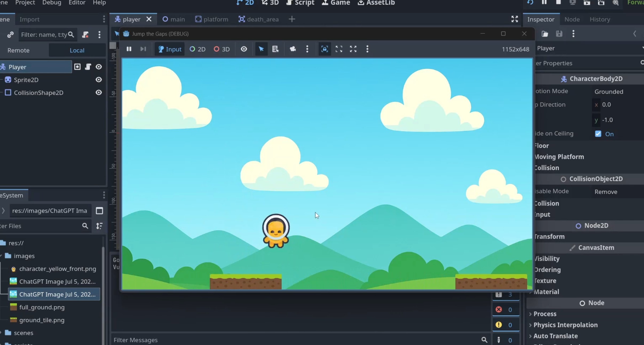Click the errors count icon in the output panel
The width and height of the screenshot is (644, 345).
point(499,309)
